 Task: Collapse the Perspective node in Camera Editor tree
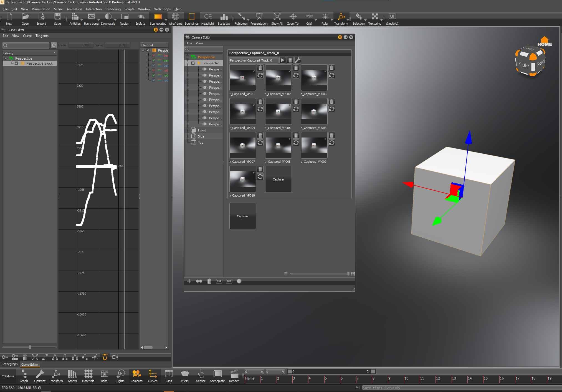[x=188, y=57]
